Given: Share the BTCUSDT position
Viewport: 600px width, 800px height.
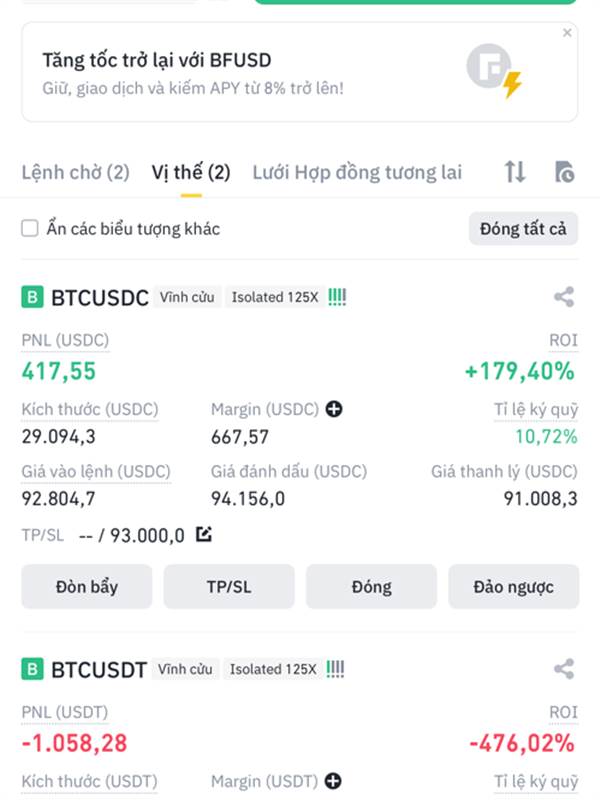Looking at the screenshot, I should coord(564,669).
